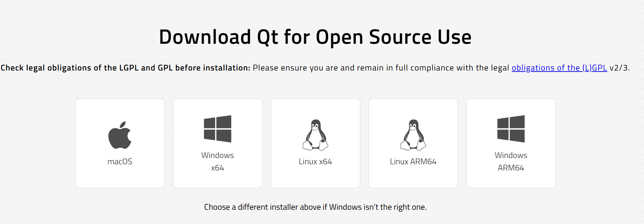Click the 'Download Qt for Open Source Use' heading
Screen dimensions: 644x224
[315, 37]
